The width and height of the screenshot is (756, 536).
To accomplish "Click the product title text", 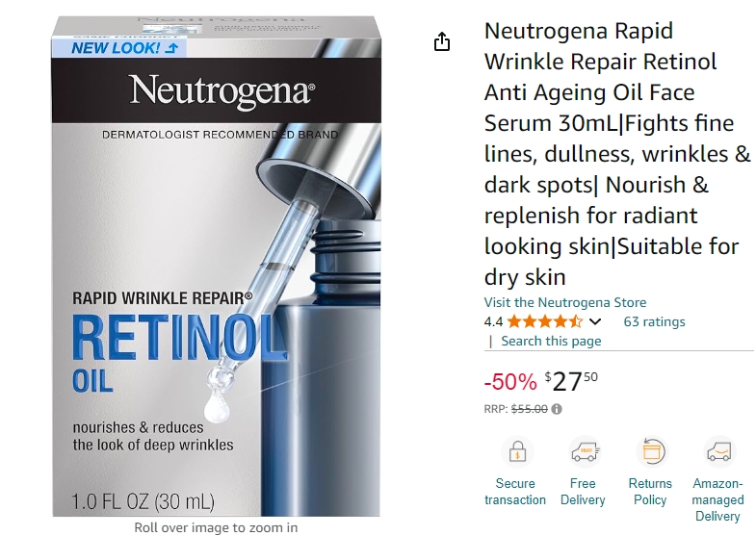I will click(617, 154).
